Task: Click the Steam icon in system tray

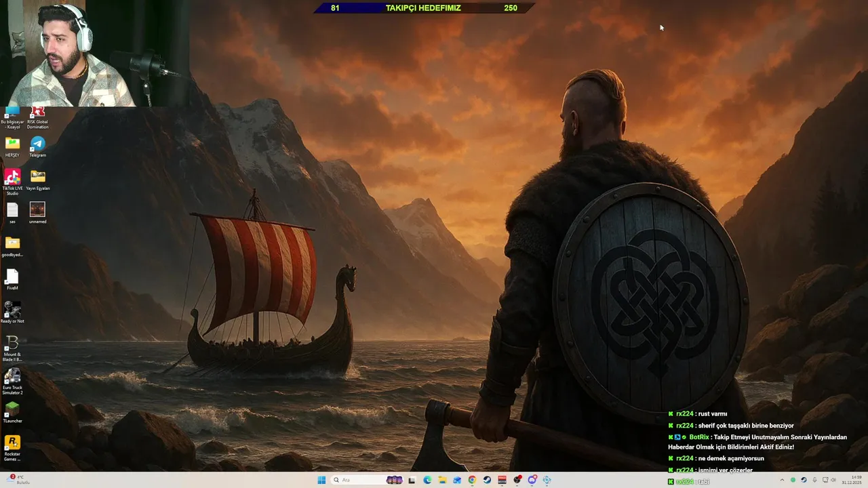Action: click(x=804, y=480)
